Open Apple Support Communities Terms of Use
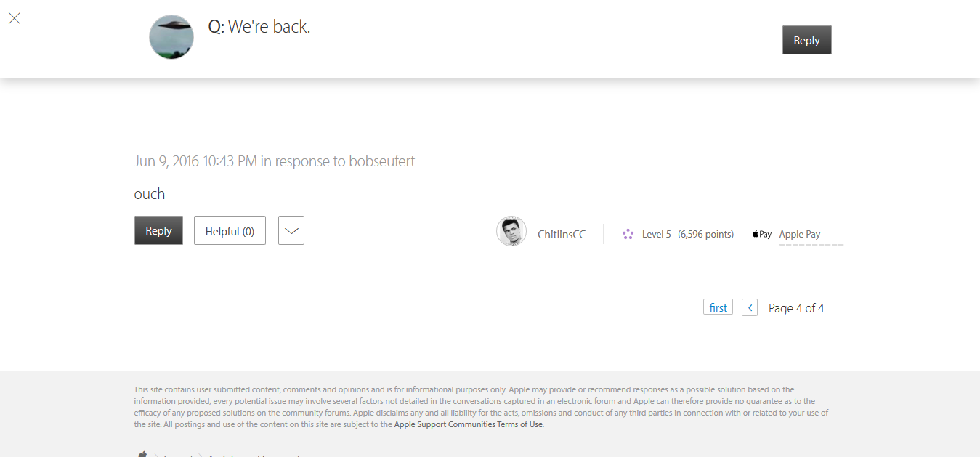The image size is (980, 457). click(x=469, y=424)
